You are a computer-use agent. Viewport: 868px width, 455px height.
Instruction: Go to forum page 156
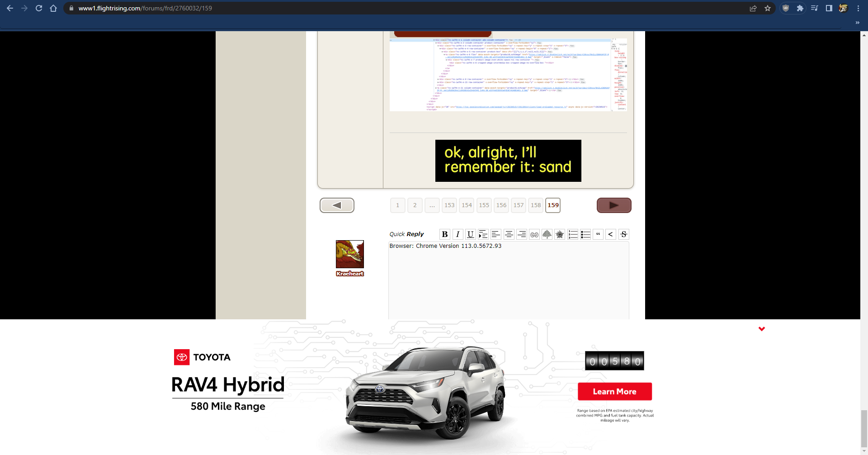tap(501, 205)
